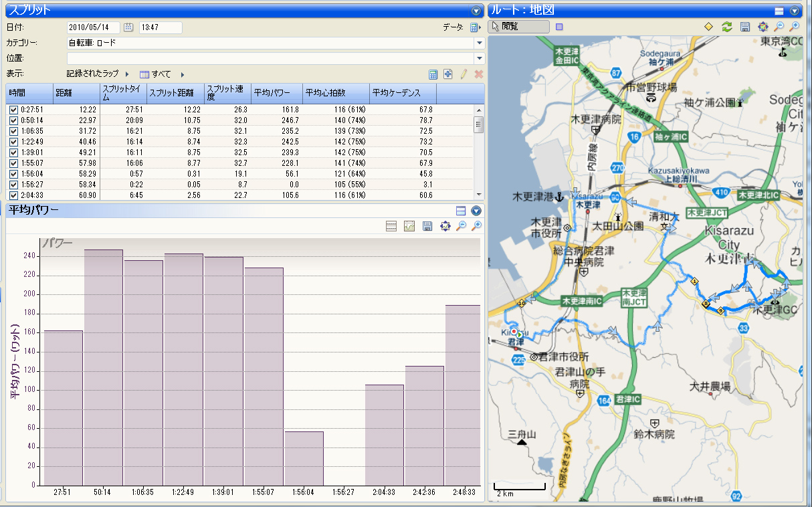812x507 pixels.
Task: Open the calendar date picker icon
Action: point(128,27)
